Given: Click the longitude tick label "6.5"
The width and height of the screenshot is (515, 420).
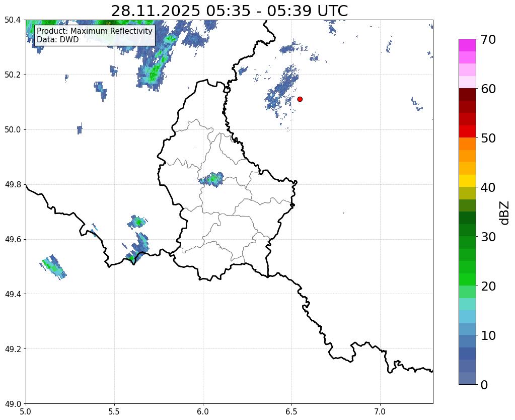Looking at the screenshot, I should point(291,412).
